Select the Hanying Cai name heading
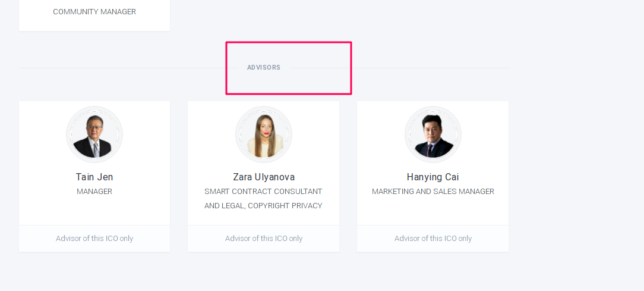 (x=433, y=177)
